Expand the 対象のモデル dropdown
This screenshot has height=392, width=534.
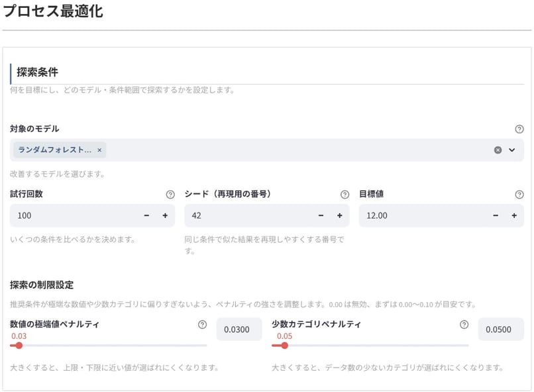click(x=512, y=150)
